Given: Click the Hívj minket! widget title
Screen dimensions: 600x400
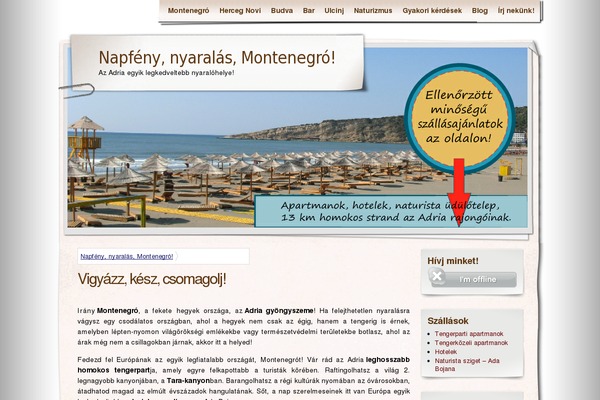Looking at the screenshot, I should pyautogui.click(x=453, y=261).
